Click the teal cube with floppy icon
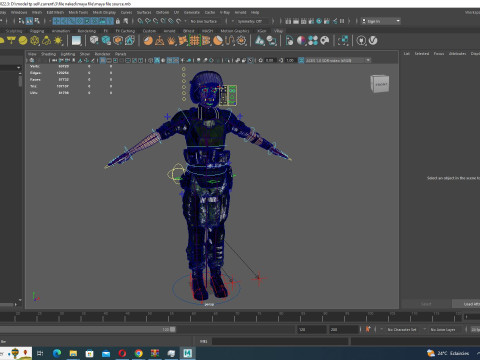 coord(106,41)
